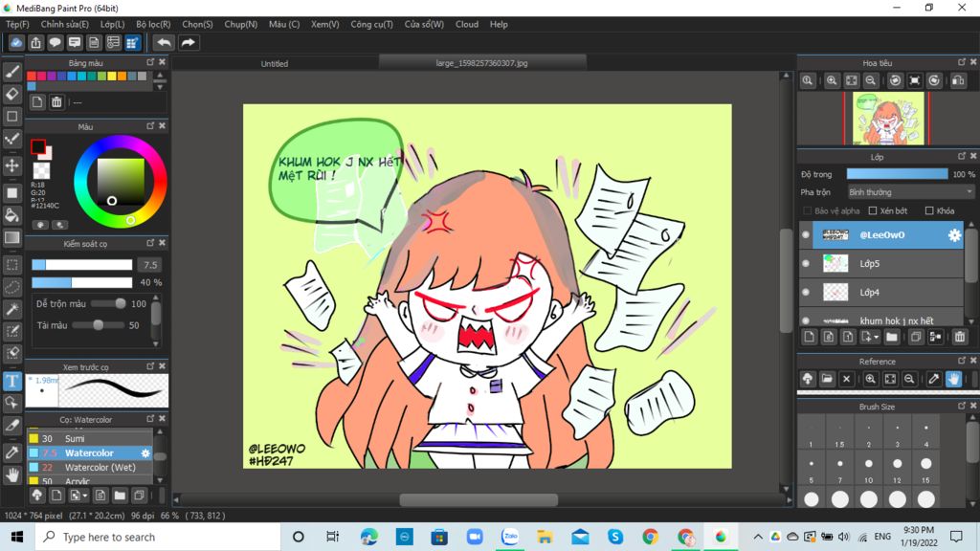Select the Eyedropper tool
The height and width of the screenshot is (551, 980).
[x=11, y=452]
